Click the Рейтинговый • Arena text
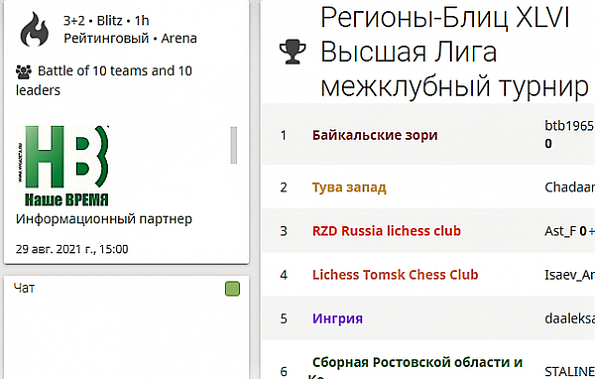Screen dimensions: 595x379 (130, 38)
